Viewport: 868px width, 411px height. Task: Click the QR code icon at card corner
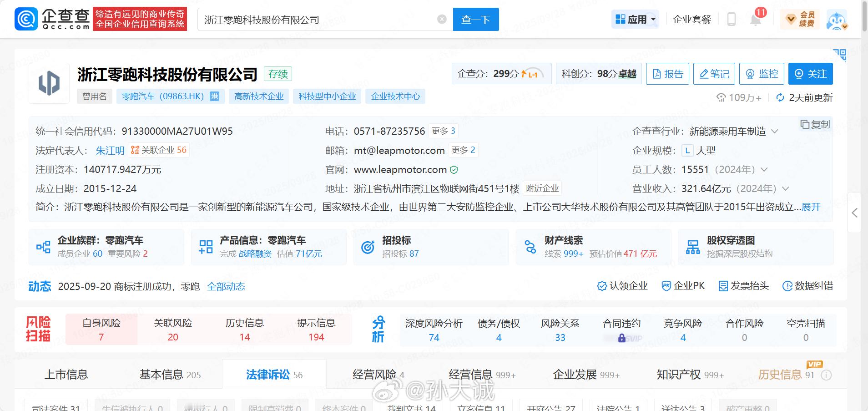(840, 56)
